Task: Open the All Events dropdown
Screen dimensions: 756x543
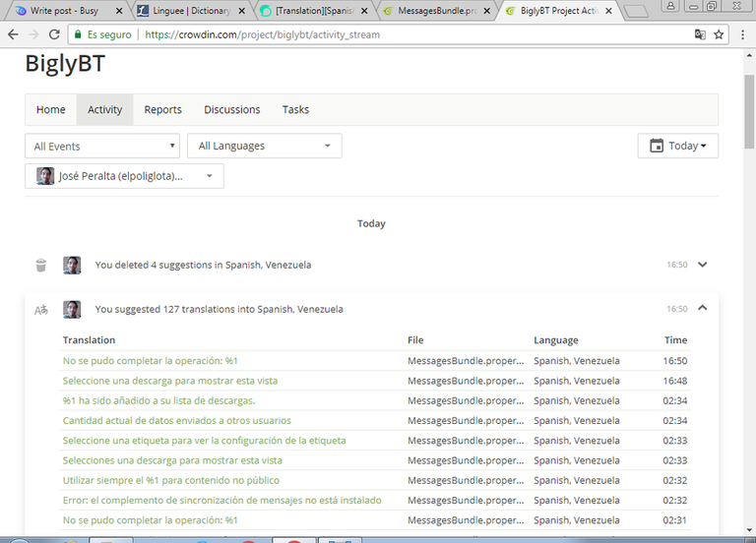Action: 102,146
